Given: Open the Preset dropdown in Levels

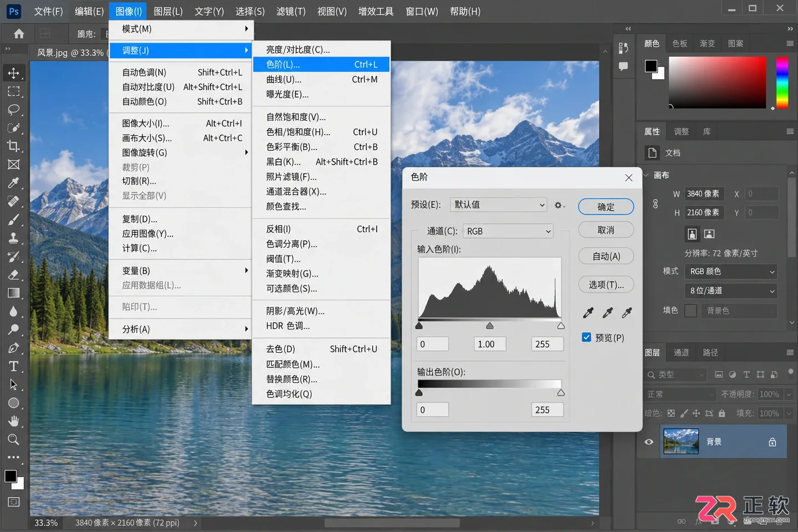Looking at the screenshot, I should pyautogui.click(x=498, y=204).
